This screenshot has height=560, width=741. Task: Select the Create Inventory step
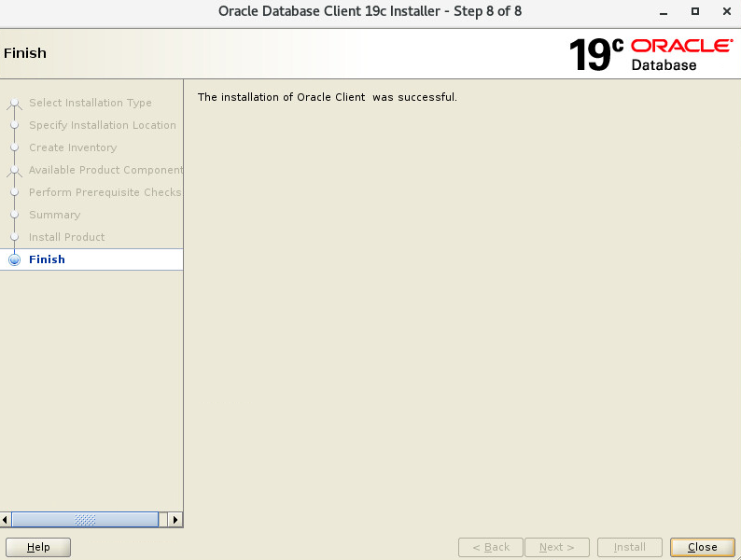tap(73, 147)
